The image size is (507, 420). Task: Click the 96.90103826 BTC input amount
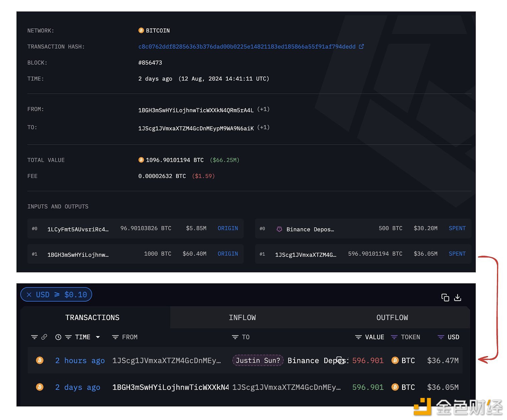[146, 228]
